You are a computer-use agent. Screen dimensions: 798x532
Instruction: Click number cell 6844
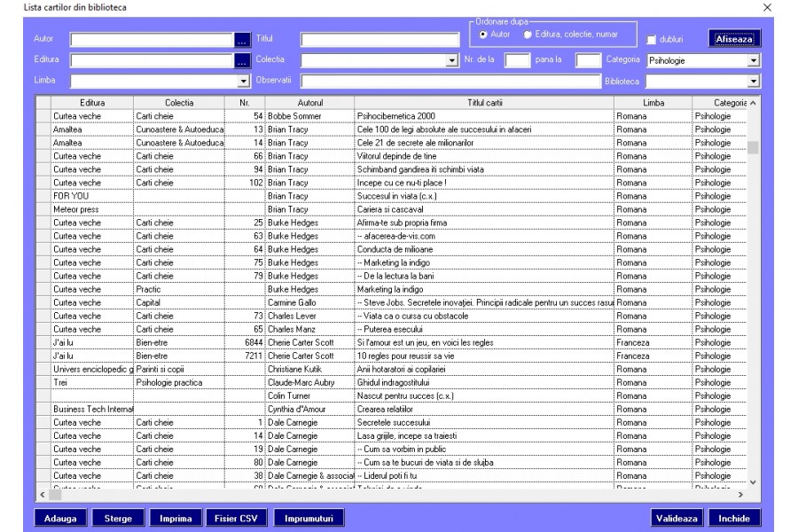(245, 342)
